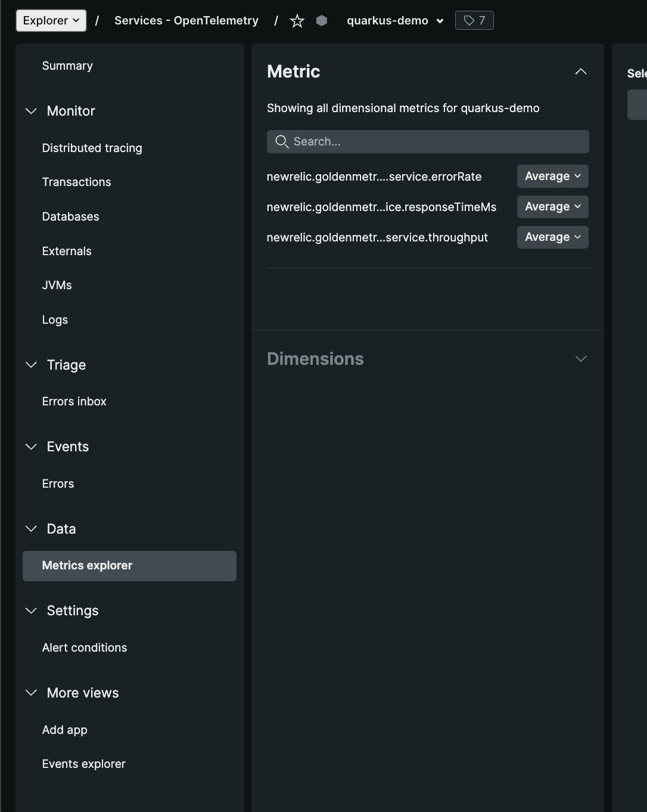Open the tags badge showing 7
The width and height of the screenshot is (647, 812).
coord(474,21)
